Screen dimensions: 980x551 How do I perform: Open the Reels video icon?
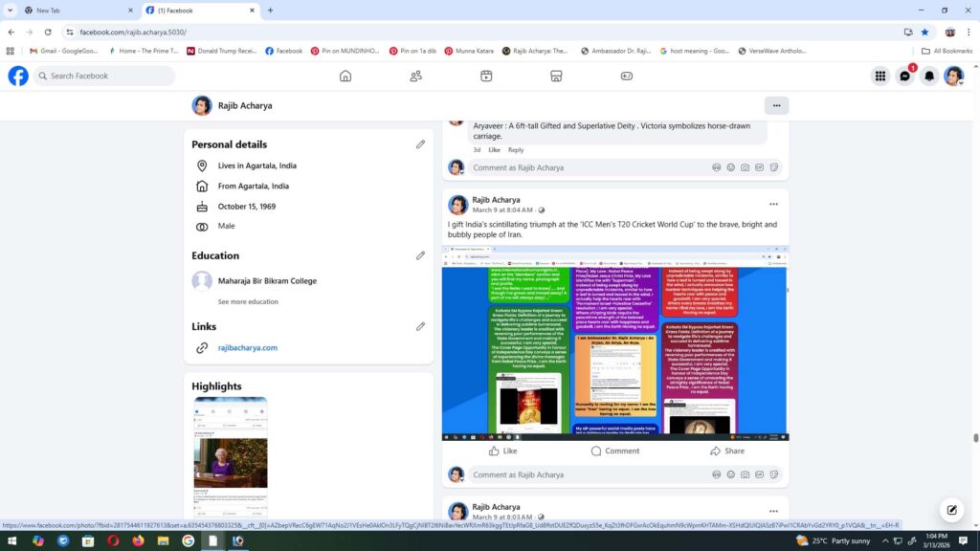(486, 77)
